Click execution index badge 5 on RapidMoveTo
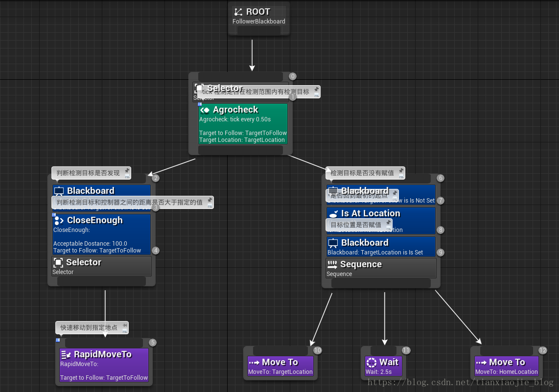Screen dimensions: 559x392 [153, 343]
